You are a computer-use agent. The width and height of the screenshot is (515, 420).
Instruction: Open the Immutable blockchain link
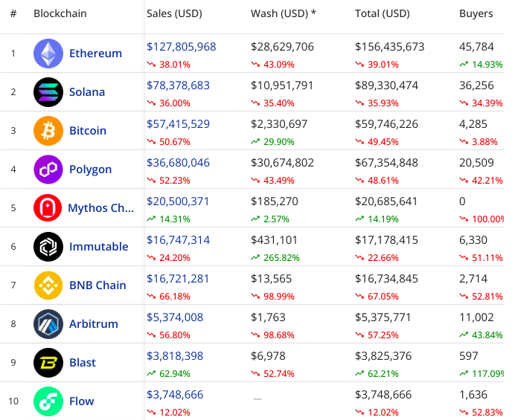pyautogui.click(x=98, y=247)
